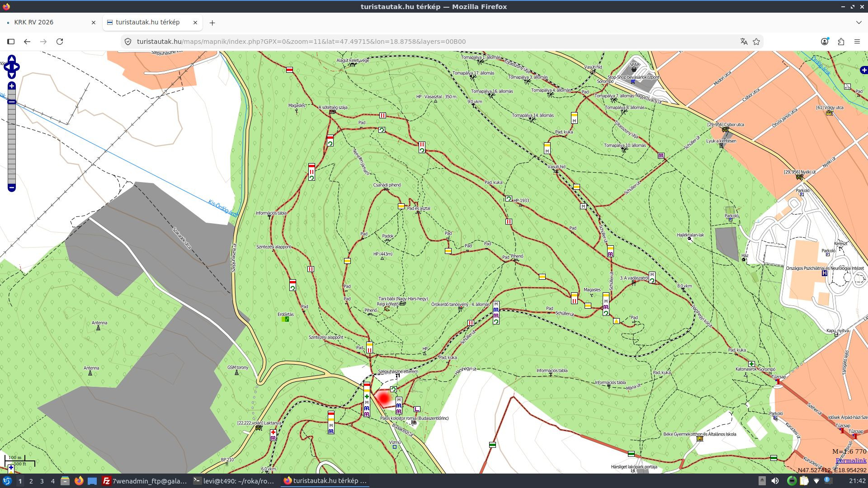Open the list all tabs dropdown
The height and width of the screenshot is (488, 868).
[859, 22]
